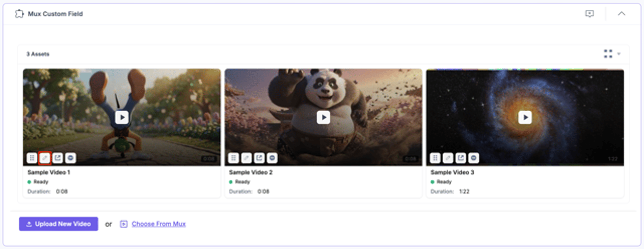Image resolution: width=644 pixels, height=249 pixels.
Task: Click the Upload New Video button
Action: point(59,224)
